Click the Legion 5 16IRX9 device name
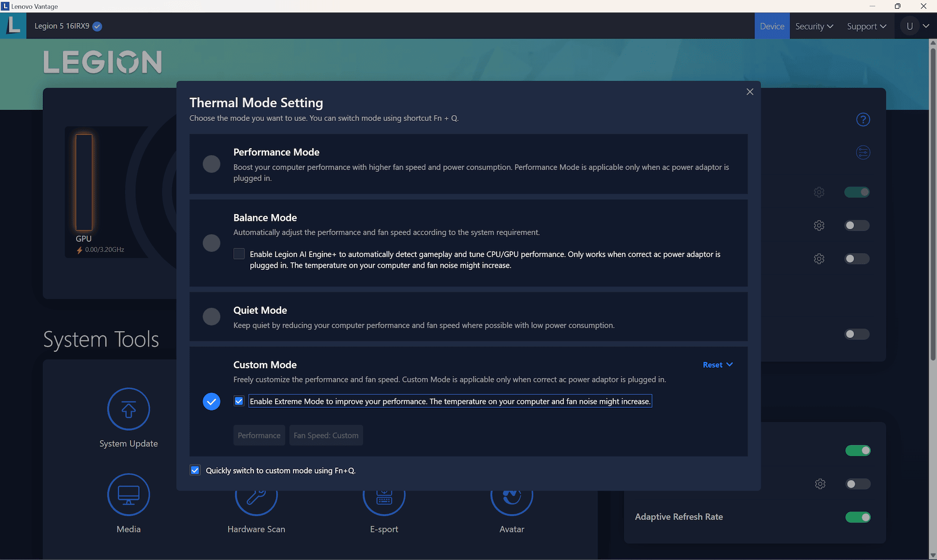This screenshot has height=560, width=937. [62, 26]
